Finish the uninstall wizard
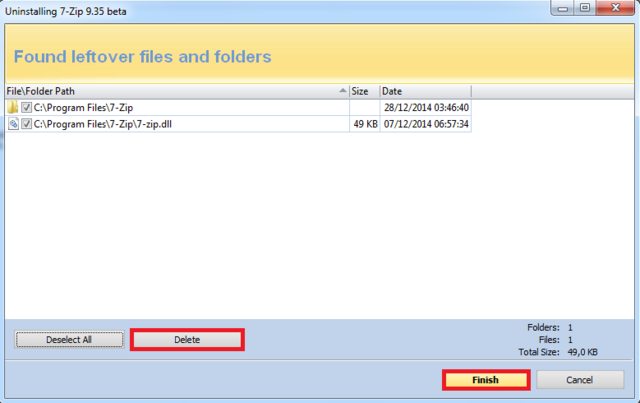The width and height of the screenshot is (640, 403). (x=486, y=380)
